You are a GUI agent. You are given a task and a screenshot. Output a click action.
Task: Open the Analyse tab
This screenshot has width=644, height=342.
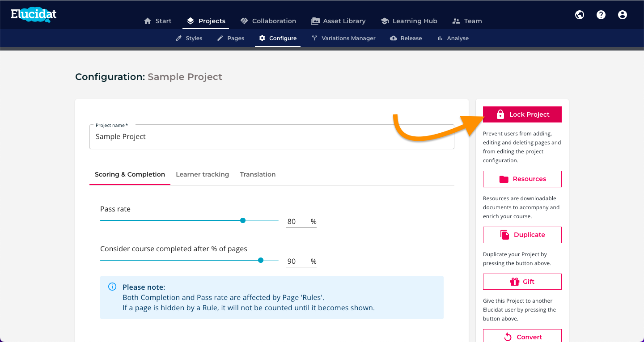(453, 38)
